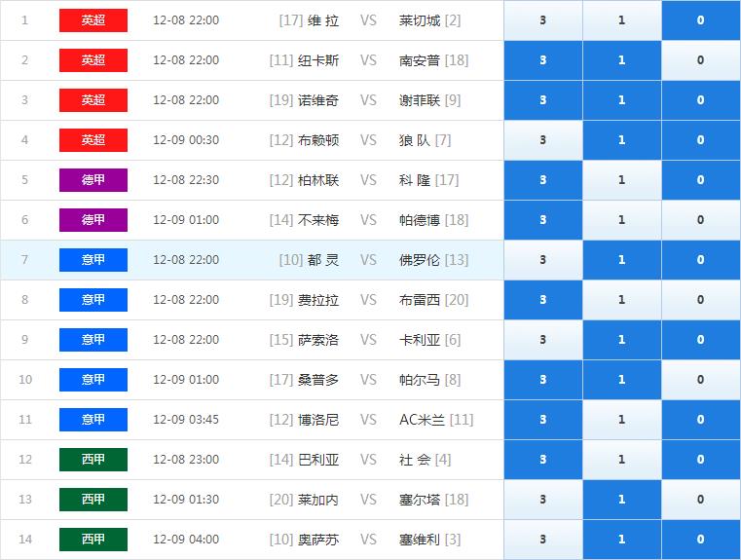
Task: Click away team name AC米兰
Action: click(x=422, y=420)
